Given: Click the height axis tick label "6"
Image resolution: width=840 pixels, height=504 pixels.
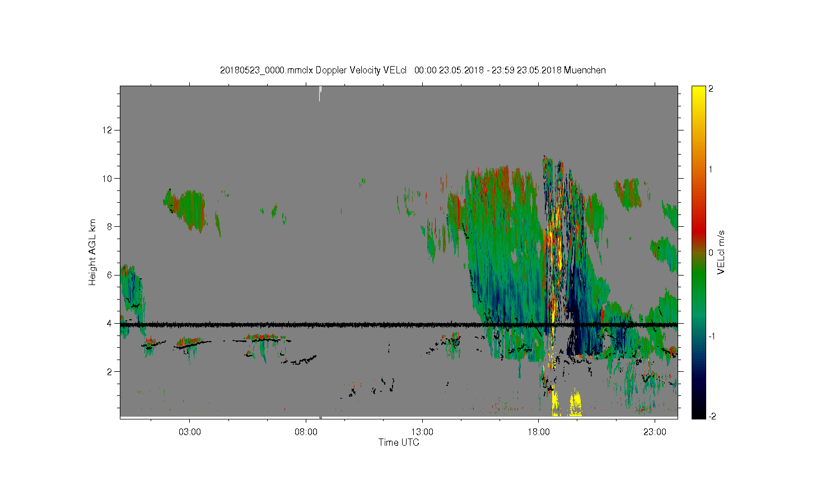Looking at the screenshot, I should [110, 274].
